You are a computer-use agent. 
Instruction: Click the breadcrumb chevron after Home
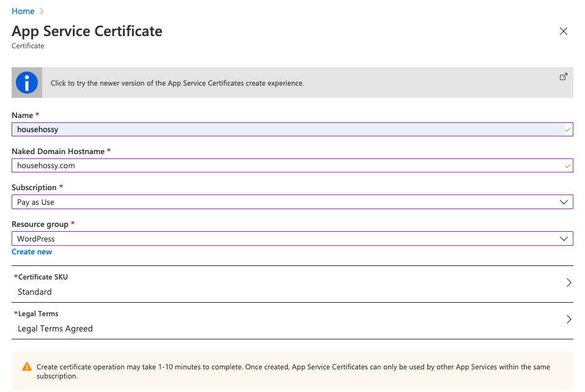click(x=42, y=11)
